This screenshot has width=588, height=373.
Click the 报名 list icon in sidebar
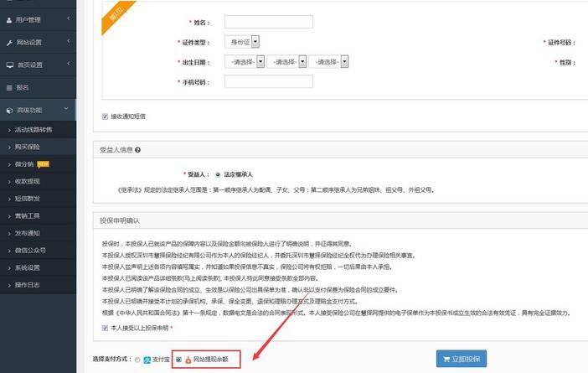click(x=8, y=87)
